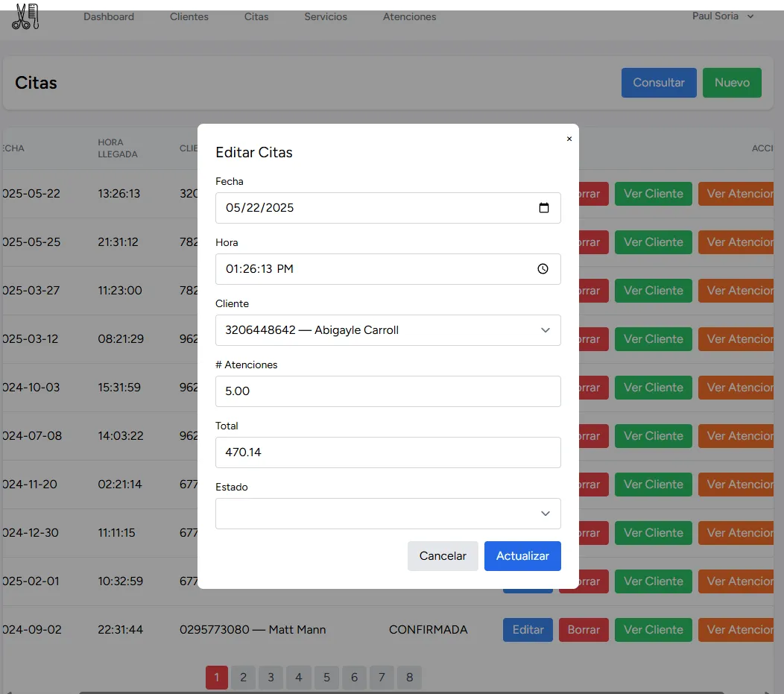Switch to the Servicios section

326,16
